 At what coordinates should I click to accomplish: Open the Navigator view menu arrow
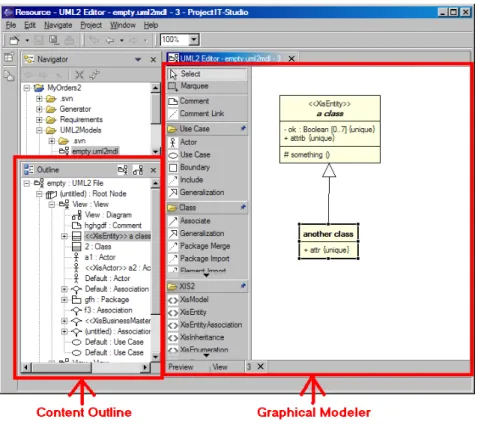point(138,60)
